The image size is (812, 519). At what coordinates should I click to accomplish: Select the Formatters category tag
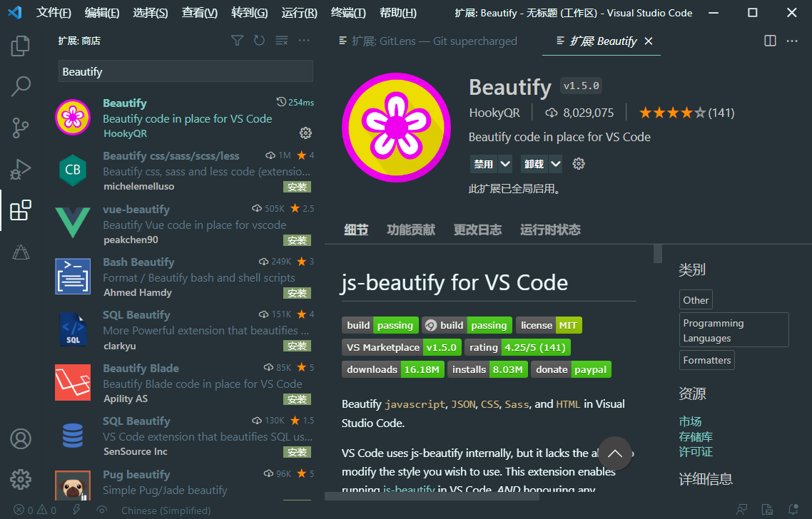(x=706, y=360)
